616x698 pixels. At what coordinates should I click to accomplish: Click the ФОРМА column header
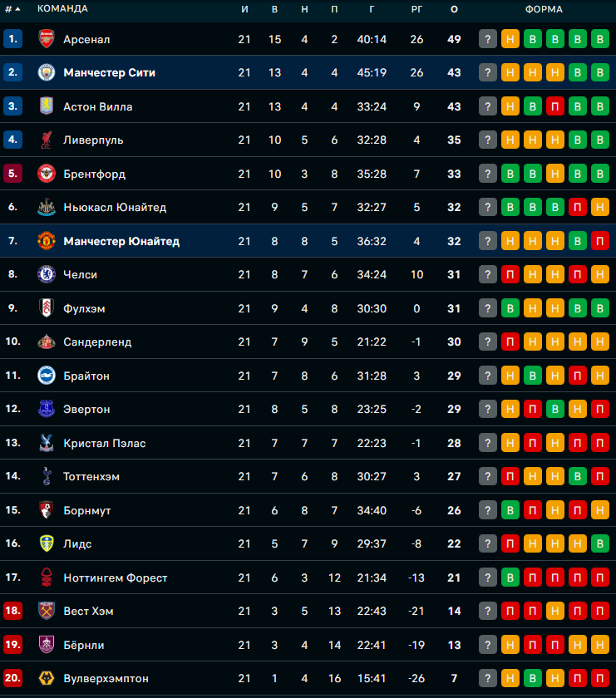click(x=544, y=9)
